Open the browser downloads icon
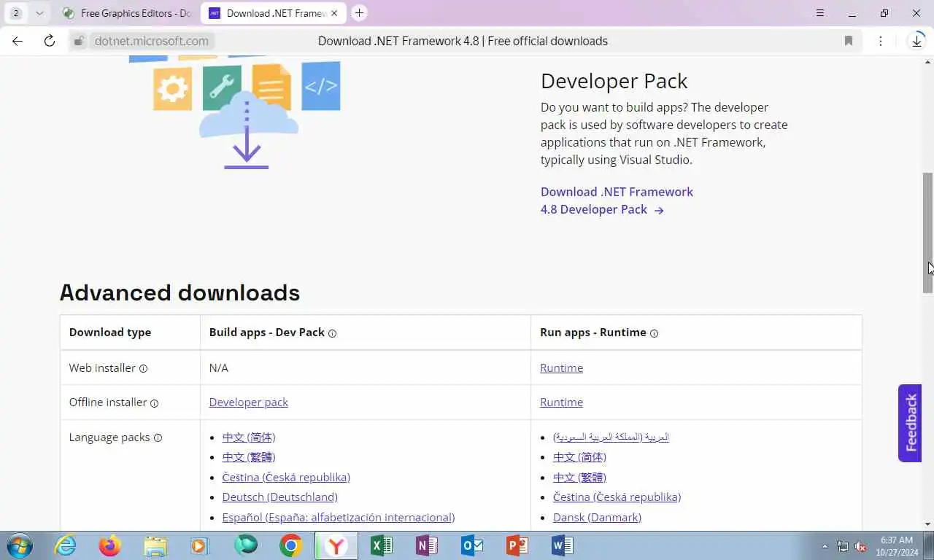934x560 pixels. pos(917,41)
